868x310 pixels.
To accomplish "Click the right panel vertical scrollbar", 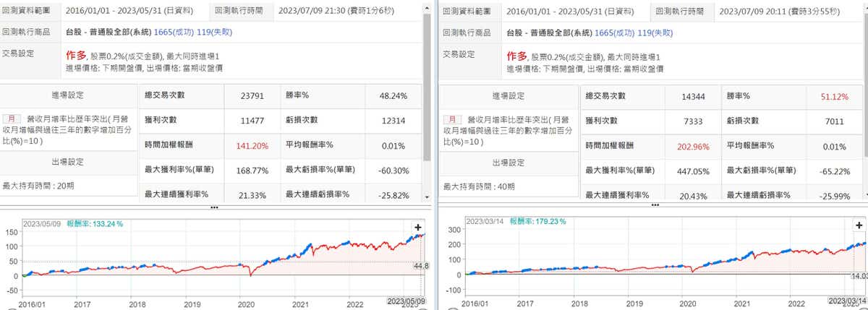I will (863, 87).
